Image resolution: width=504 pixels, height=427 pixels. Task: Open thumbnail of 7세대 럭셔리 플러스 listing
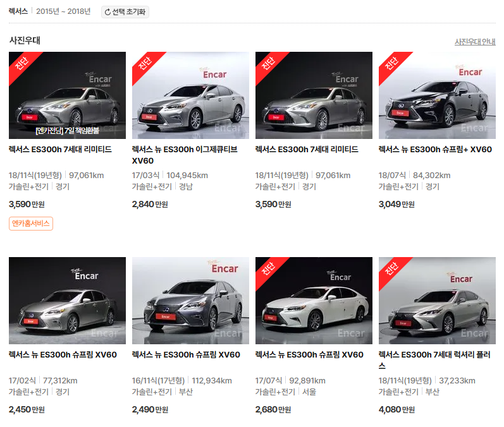[437, 301]
